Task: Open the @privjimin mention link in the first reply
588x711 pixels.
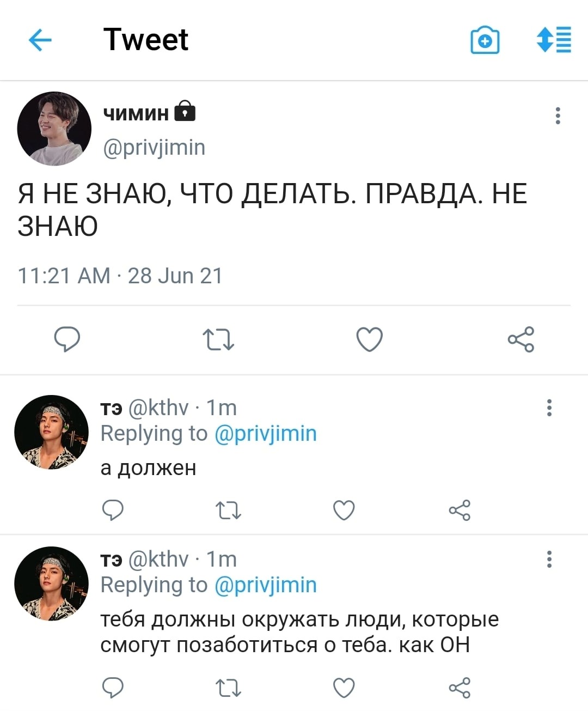Action: 266,434
